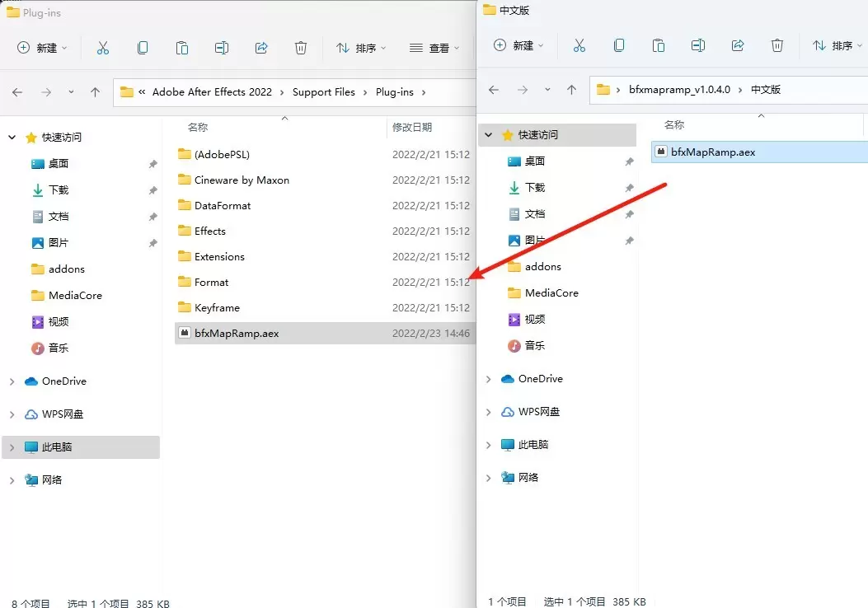Click the Delete trash icon in Plug-ins window
This screenshot has height=608, width=868.
tap(301, 48)
